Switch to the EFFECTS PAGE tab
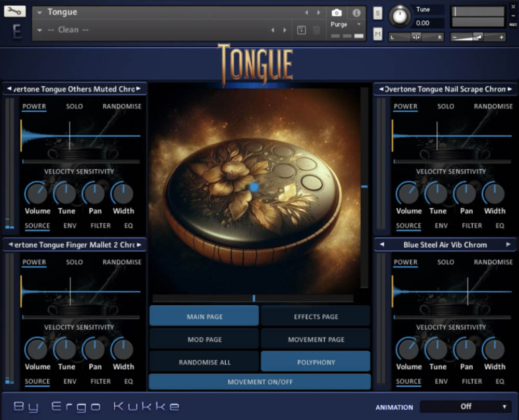The width and height of the screenshot is (519, 420). pos(316,316)
